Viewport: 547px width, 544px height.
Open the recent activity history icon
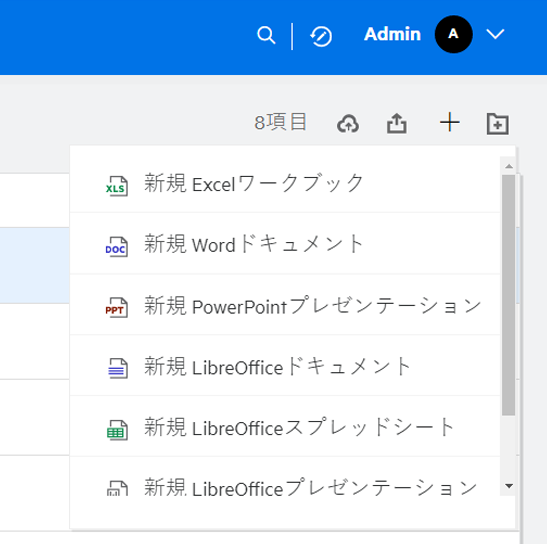coord(321,36)
